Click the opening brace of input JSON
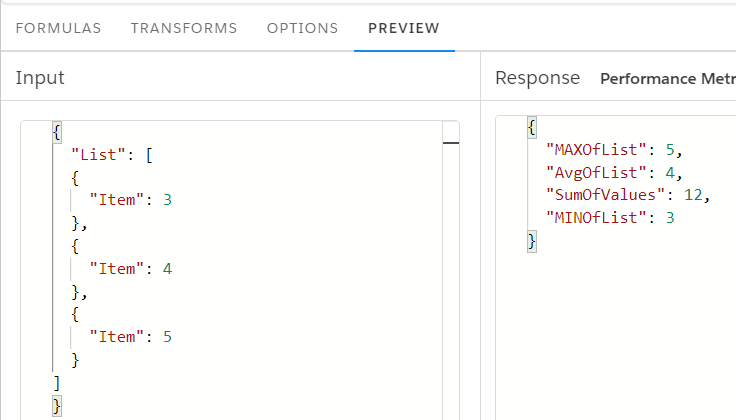This screenshot has height=420, width=736. 57,132
